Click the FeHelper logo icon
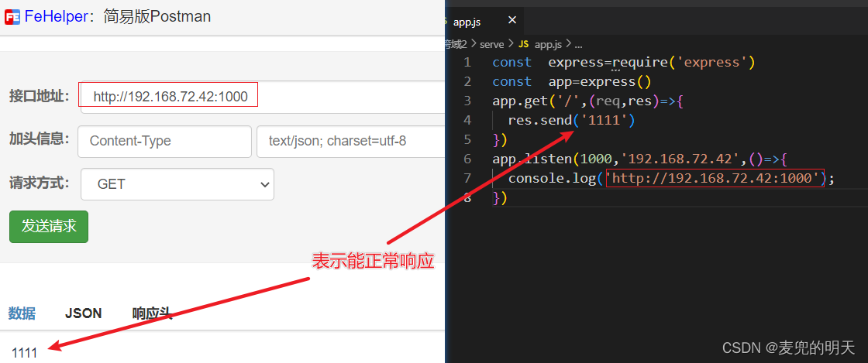 point(12,17)
